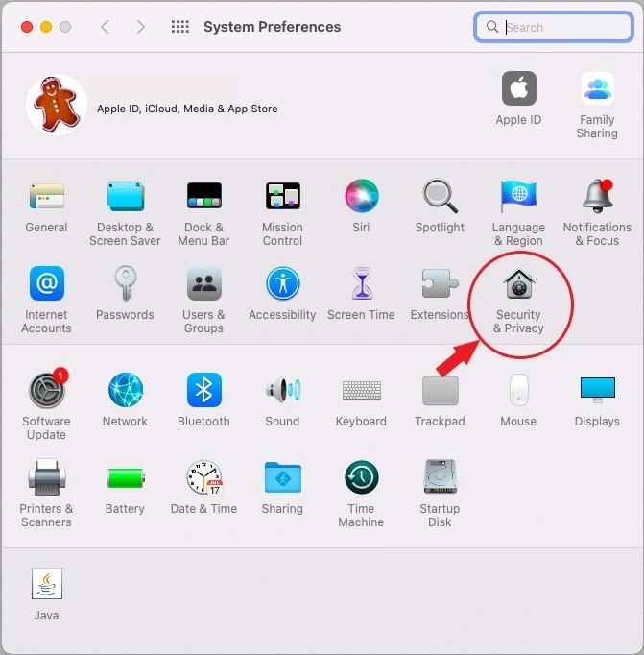Open Displays preferences
The width and height of the screenshot is (644, 655).
597,389
